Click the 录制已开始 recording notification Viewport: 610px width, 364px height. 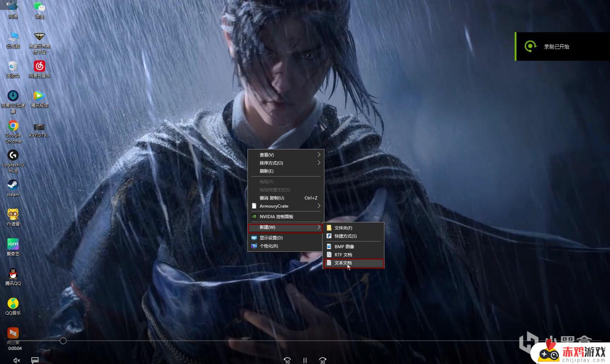point(563,46)
